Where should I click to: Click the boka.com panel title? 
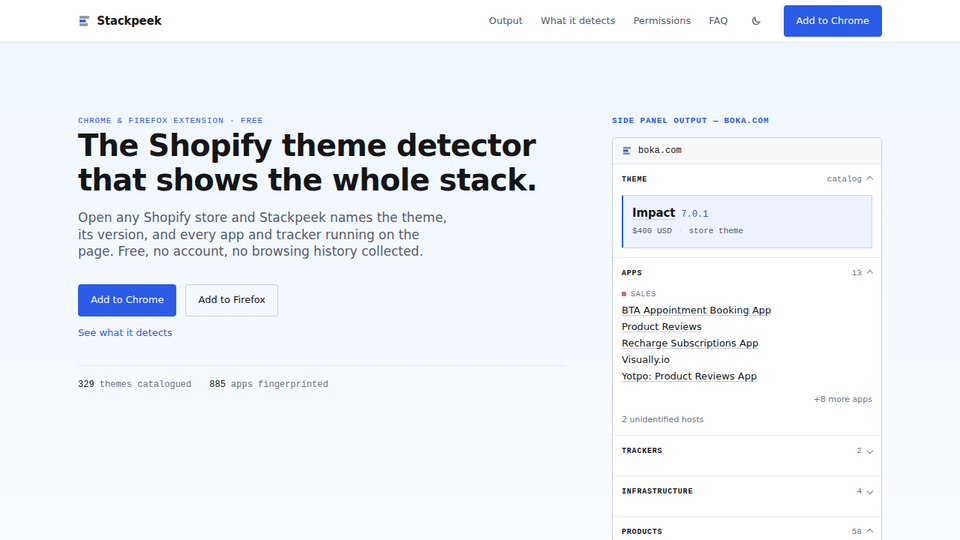click(659, 151)
